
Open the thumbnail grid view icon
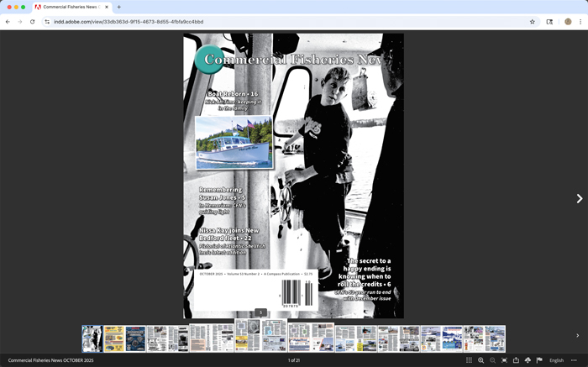pos(469,360)
